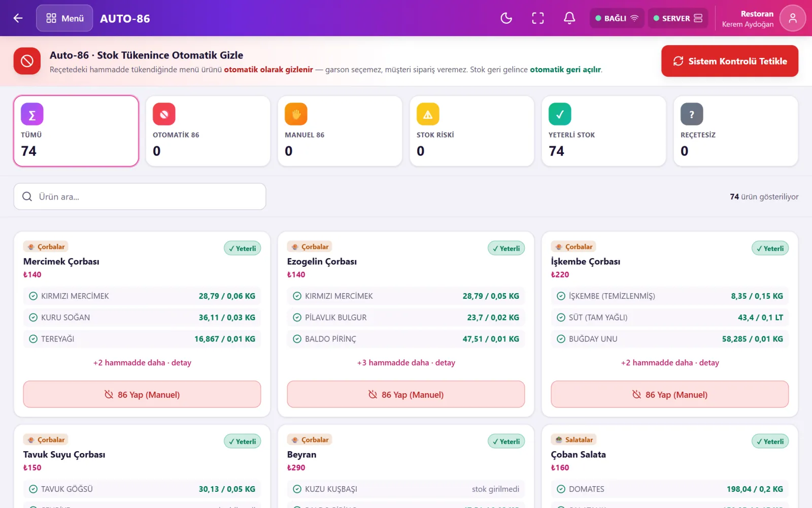Open notifications bell icon
This screenshot has width=812, height=508.
pyautogui.click(x=569, y=18)
